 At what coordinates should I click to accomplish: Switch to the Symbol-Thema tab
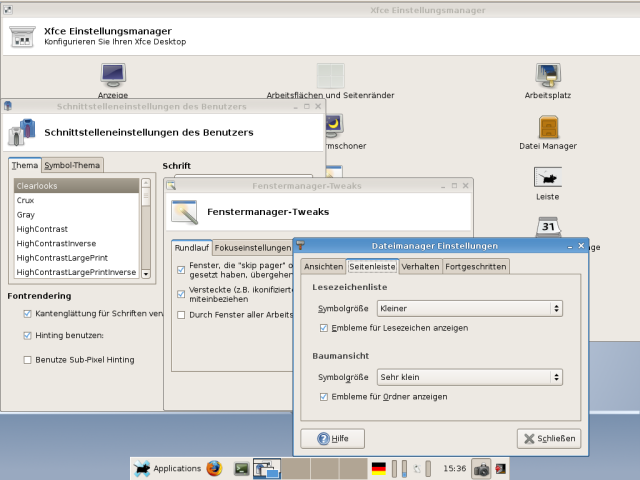click(72, 165)
